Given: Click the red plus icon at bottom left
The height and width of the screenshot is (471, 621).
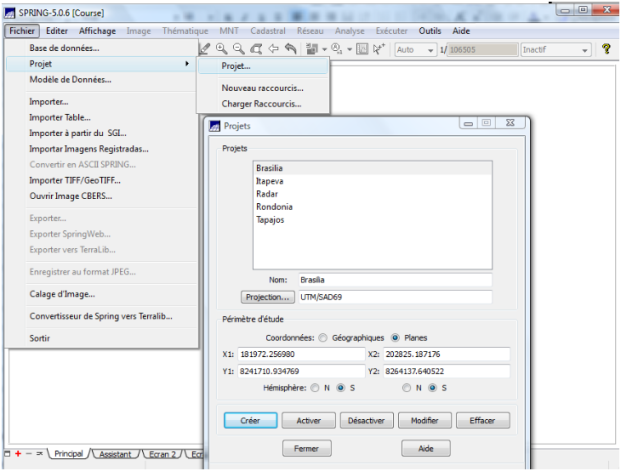Looking at the screenshot, I should [x=17, y=454].
